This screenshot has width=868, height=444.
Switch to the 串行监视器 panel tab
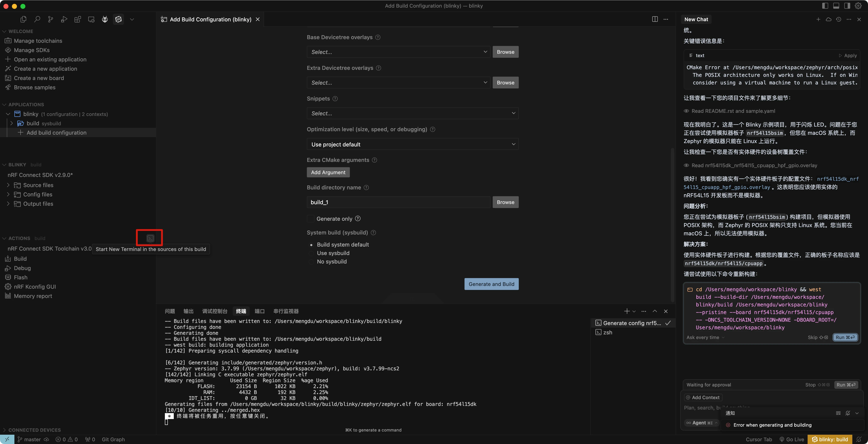click(x=286, y=311)
